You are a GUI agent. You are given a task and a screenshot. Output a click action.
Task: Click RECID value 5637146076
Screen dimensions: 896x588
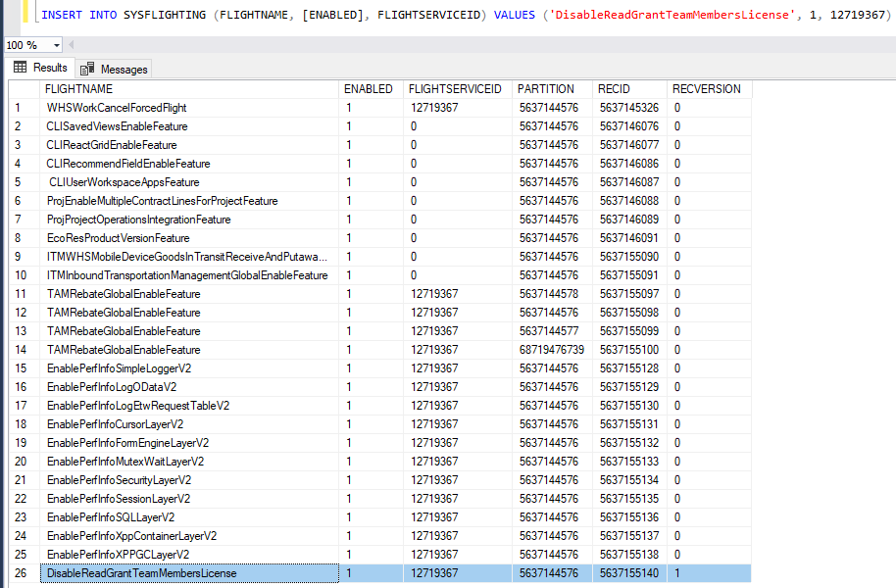[629, 126]
